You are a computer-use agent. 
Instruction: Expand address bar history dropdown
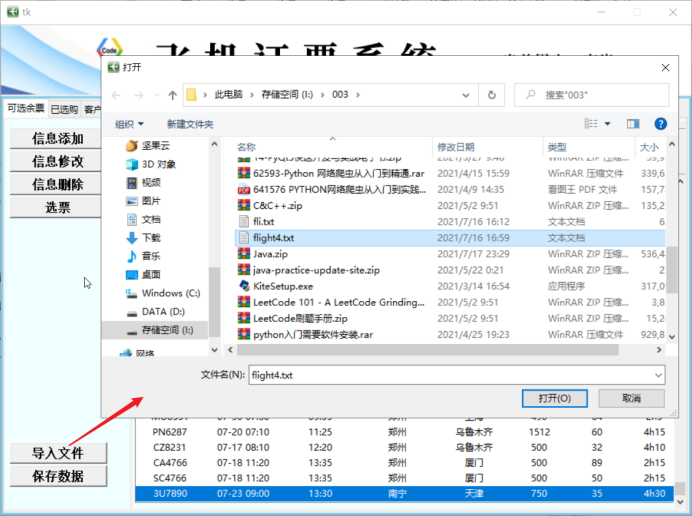[x=466, y=95]
